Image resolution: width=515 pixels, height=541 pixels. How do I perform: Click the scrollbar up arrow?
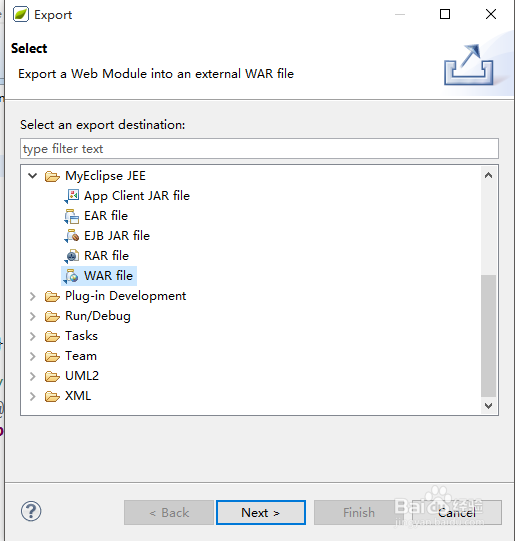coord(488,175)
